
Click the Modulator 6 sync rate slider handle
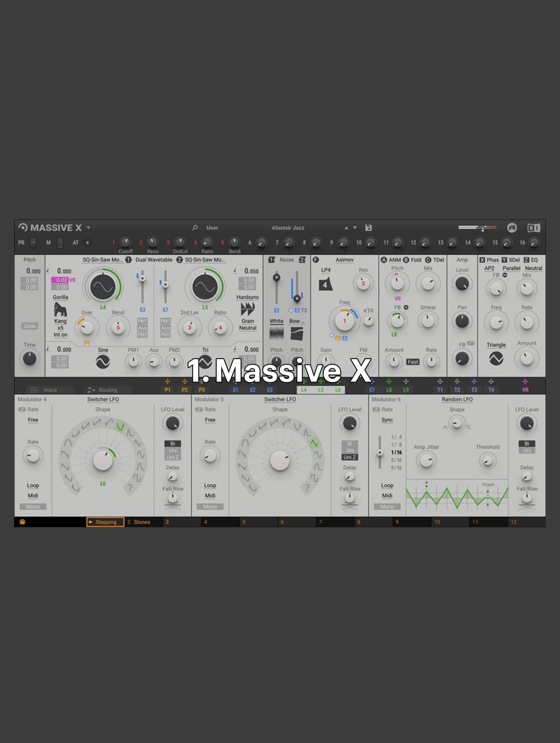pyautogui.click(x=380, y=453)
